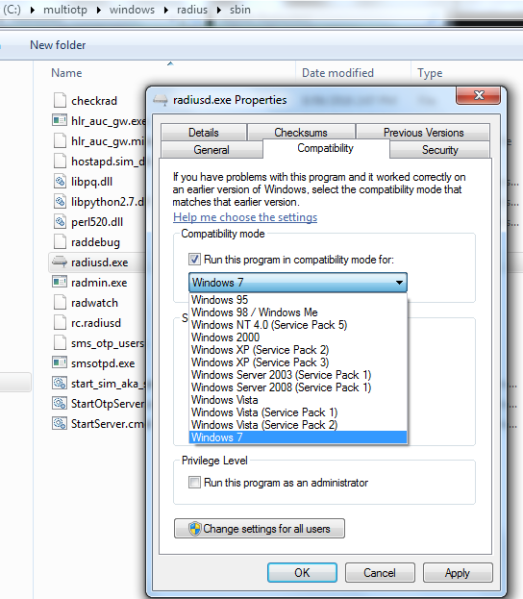Viewport: 523px width, 599px height.
Task: Select the rc.radiusd file icon
Action: 60,322
